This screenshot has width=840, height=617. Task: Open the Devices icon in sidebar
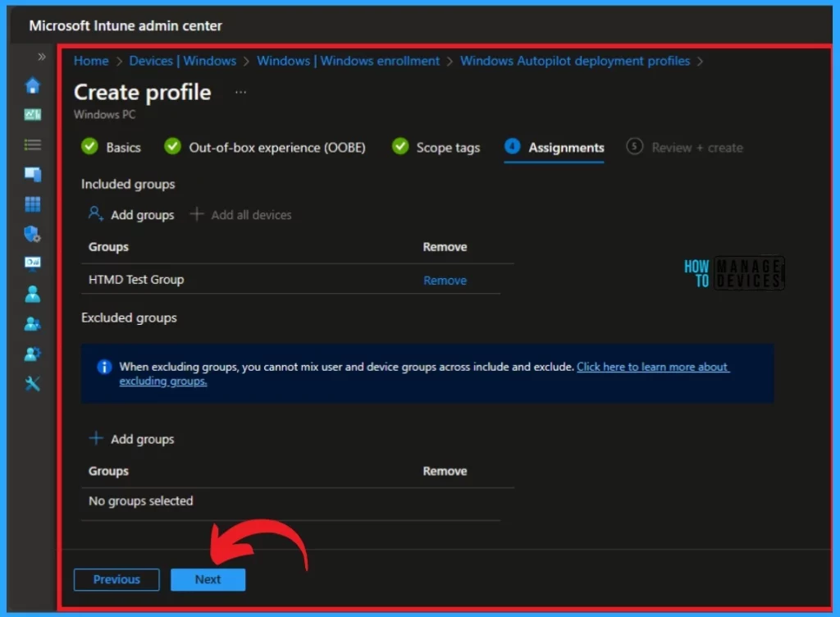[x=33, y=174]
